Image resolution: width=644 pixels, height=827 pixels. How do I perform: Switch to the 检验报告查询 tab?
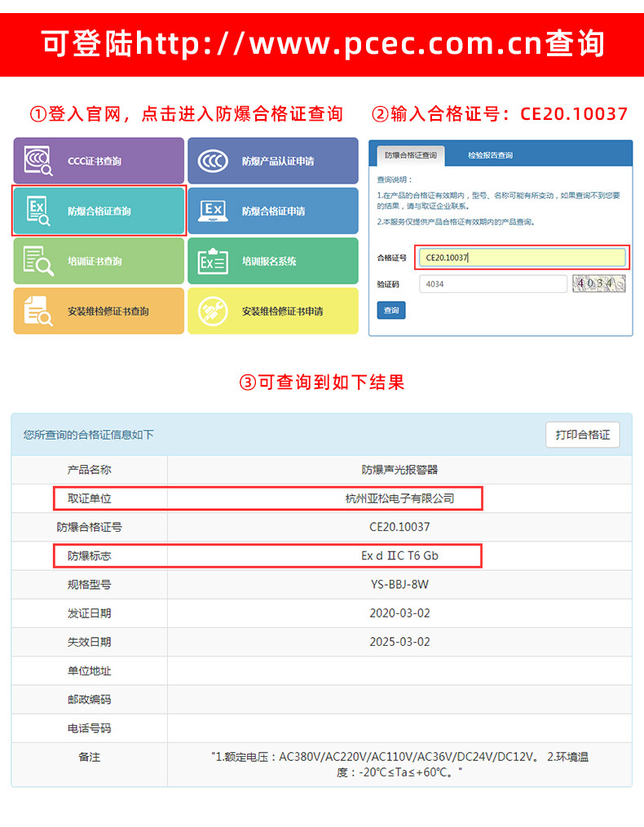pos(490,155)
